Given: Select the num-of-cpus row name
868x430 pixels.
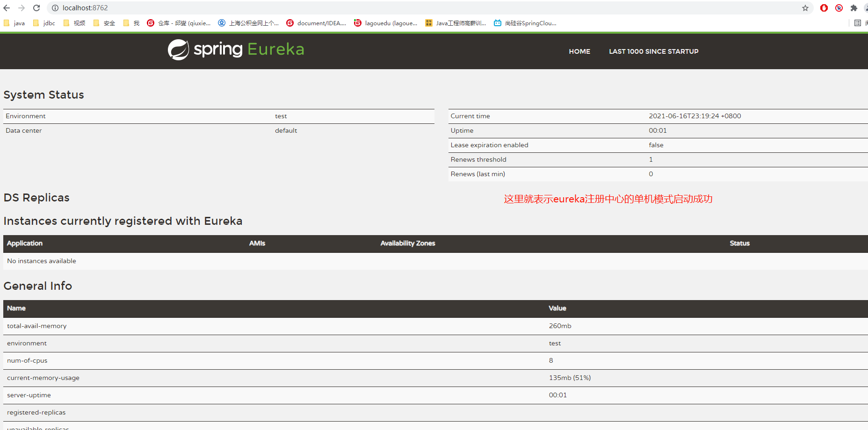Looking at the screenshot, I should click(27, 360).
